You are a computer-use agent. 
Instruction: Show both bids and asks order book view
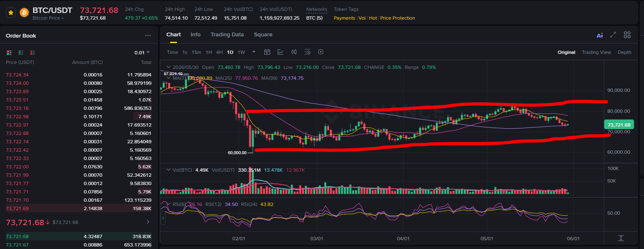pos(9,53)
